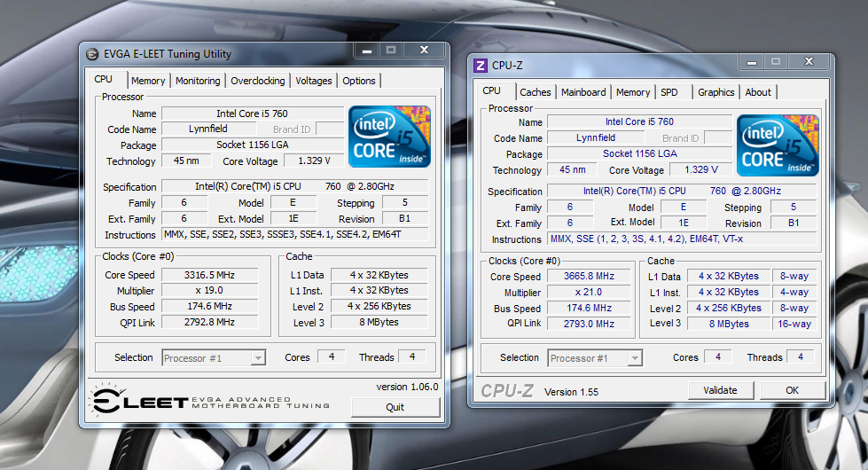This screenshot has width=868, height=470.
Task: Click the CPU-Z title bar icon
Action: point(481,65)
